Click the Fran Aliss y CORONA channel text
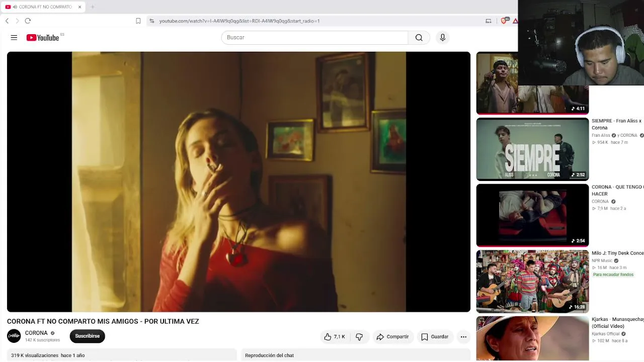 click(614, 135)
